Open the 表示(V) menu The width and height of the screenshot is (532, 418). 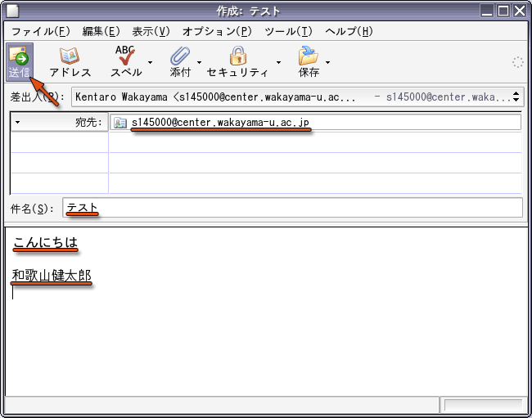click(151, 32)
